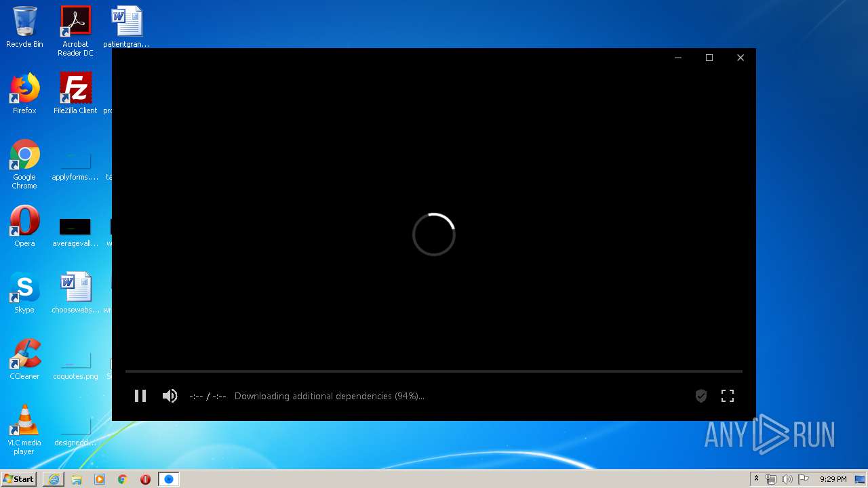Launch FileZilla Client shortcut
This screenshot has height=488, width=868.
point(75,94)
